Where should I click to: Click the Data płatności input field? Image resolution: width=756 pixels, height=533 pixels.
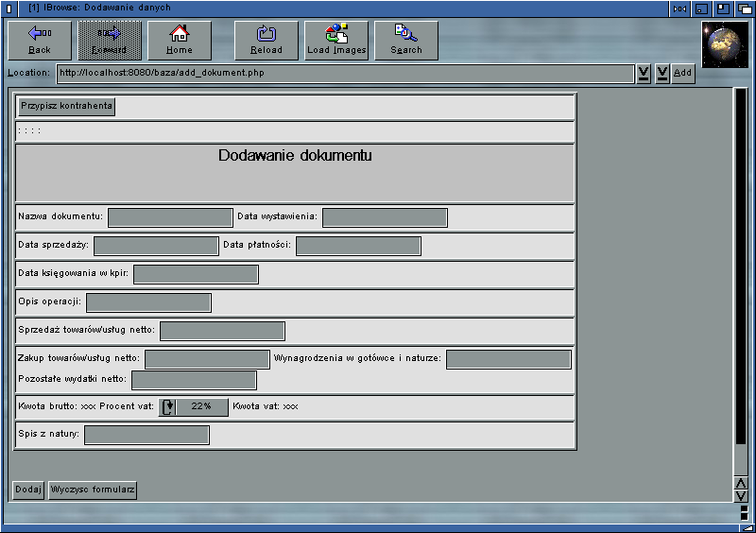click(359, 246)
